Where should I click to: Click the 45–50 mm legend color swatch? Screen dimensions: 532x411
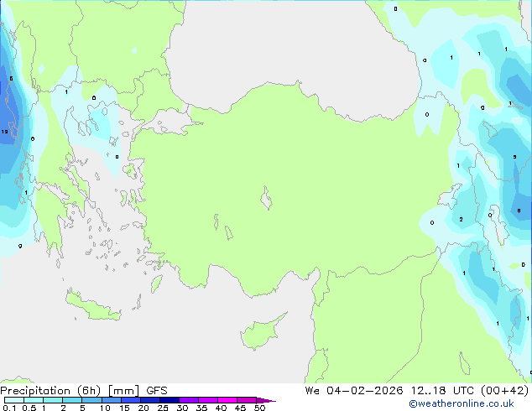(x=247, y=400)
